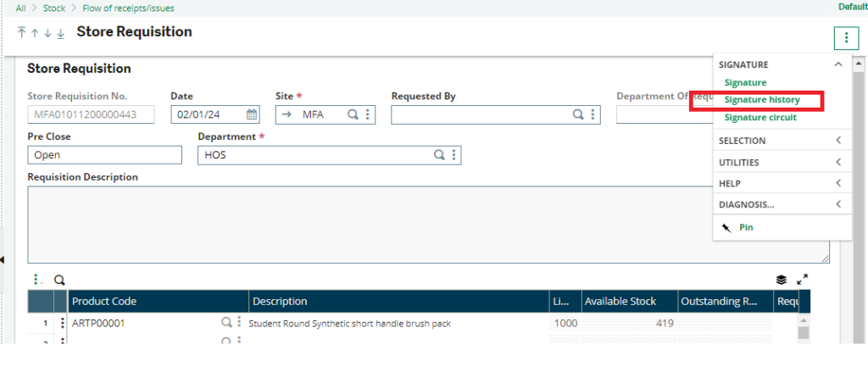Click the layers stack icon above grid
This screenshot has height=372, width=868.
(x=782, y=279)
